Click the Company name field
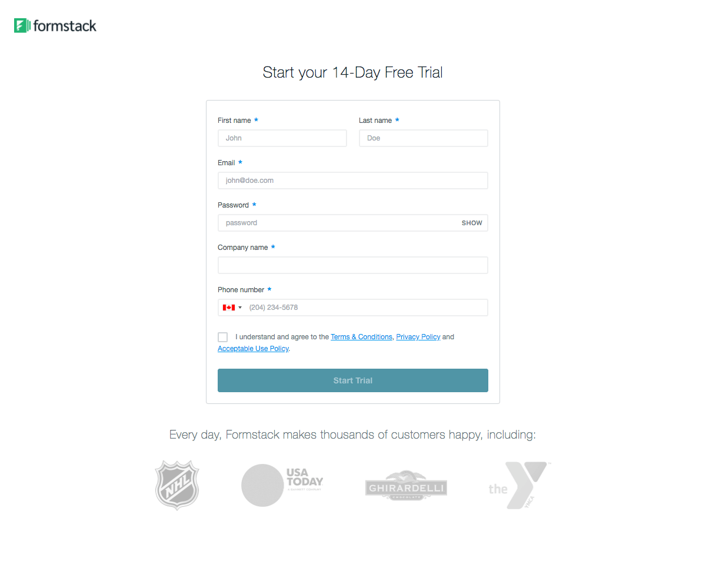 pyautogui.click(x=352, y=265)
